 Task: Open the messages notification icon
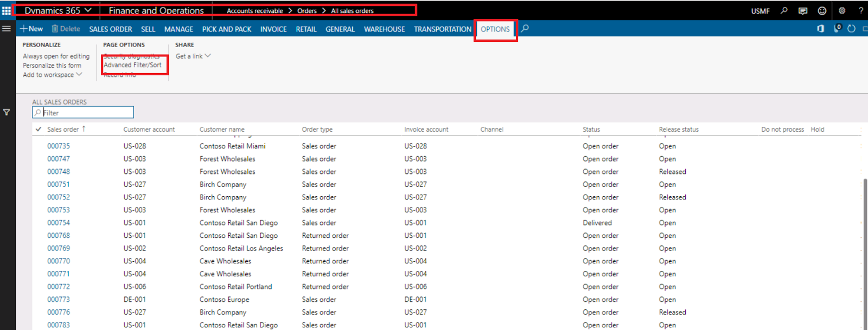pos(803,10)
